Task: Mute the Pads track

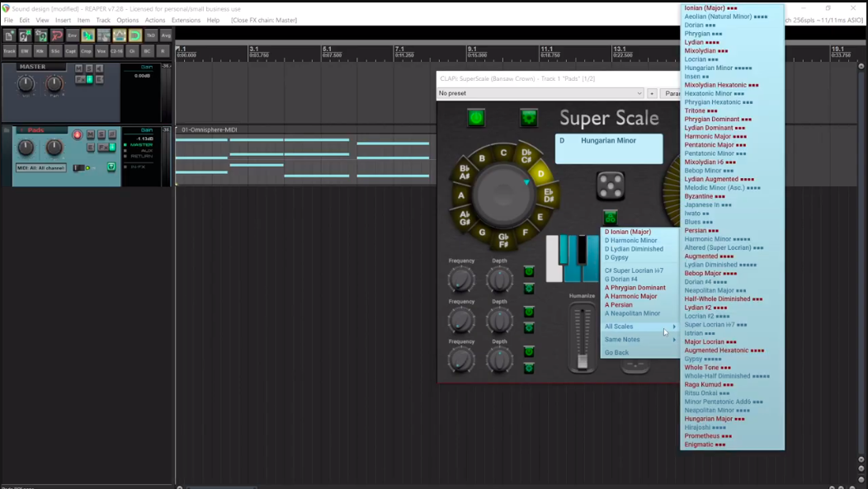Action: (90, 134)
